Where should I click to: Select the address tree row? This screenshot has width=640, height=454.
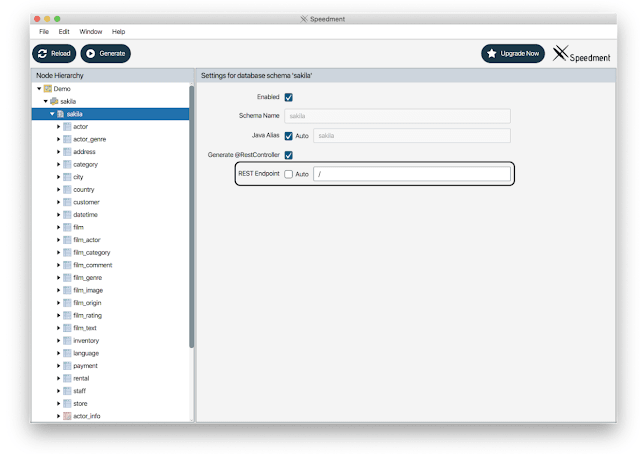coord(111,152)
